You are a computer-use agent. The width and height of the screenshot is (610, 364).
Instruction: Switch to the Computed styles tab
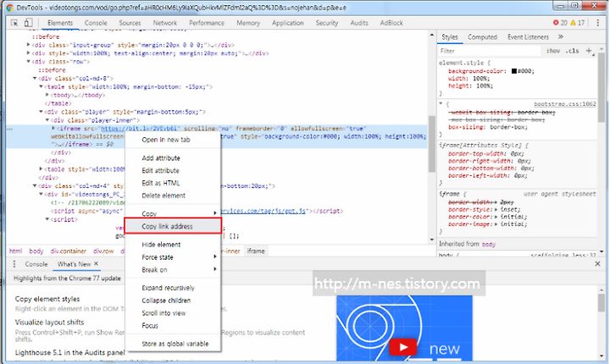(482, 37)
